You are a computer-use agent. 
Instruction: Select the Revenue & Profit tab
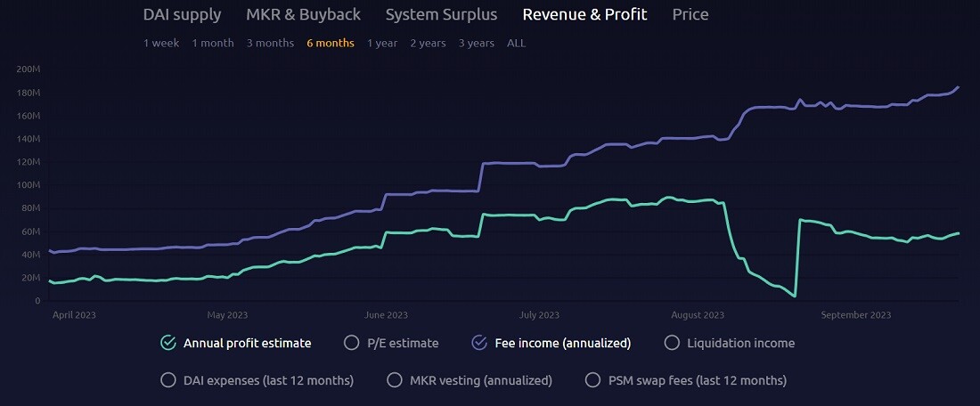[x=585, y=15]
